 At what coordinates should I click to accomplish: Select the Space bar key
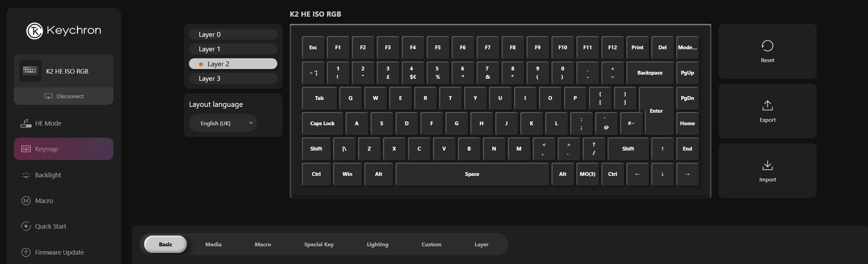472,174
